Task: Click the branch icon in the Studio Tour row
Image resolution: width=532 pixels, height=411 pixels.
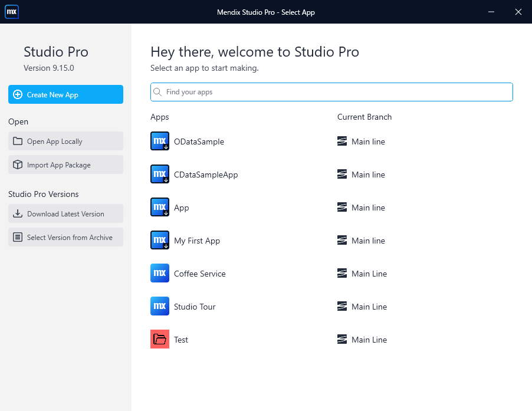Action: [x=342, y=306]
